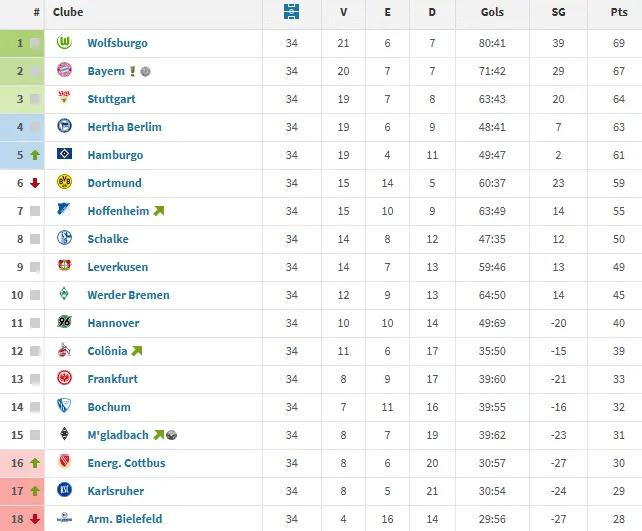The image size is (642, 531).
Task: Click the red down arrow beside Arm. Bielefeld
Action: click(35, 519)
